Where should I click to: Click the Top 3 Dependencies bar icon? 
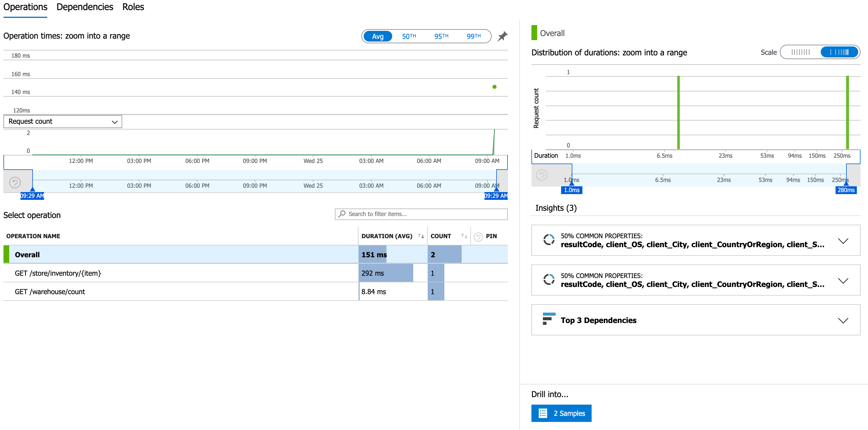[x=549, y=319]
